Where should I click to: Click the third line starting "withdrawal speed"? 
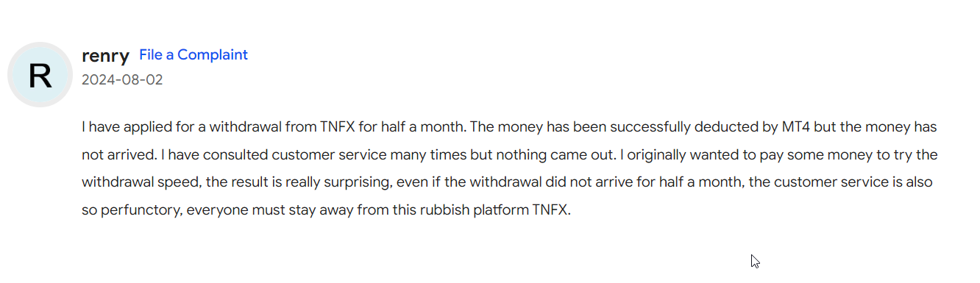[x=508, y=182]
